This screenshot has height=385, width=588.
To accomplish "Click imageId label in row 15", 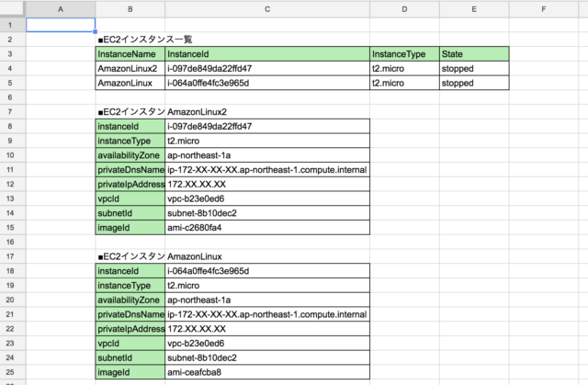I will click(x=130, y=228).
